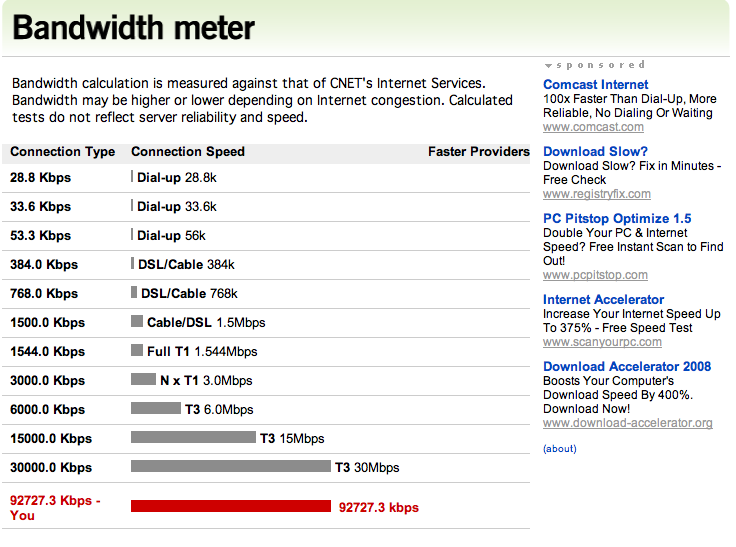Follow the www.registryfix.com link
Screen dimensions: 736x547
[597, 194]
